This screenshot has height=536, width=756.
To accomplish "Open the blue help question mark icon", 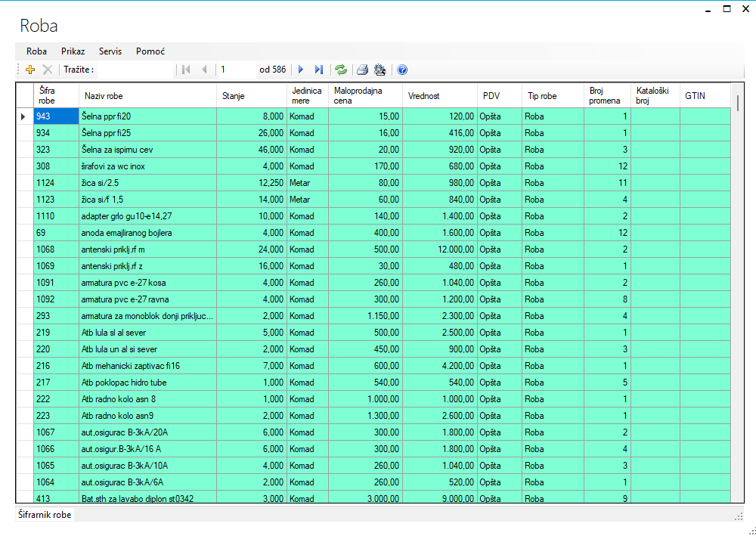I will [402, 70].
